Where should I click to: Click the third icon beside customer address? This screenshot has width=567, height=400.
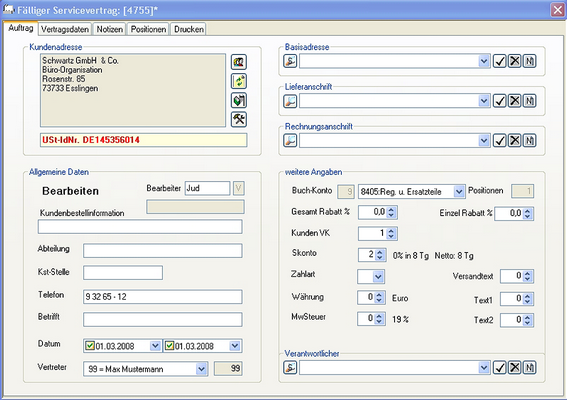[x=239, y=100]
